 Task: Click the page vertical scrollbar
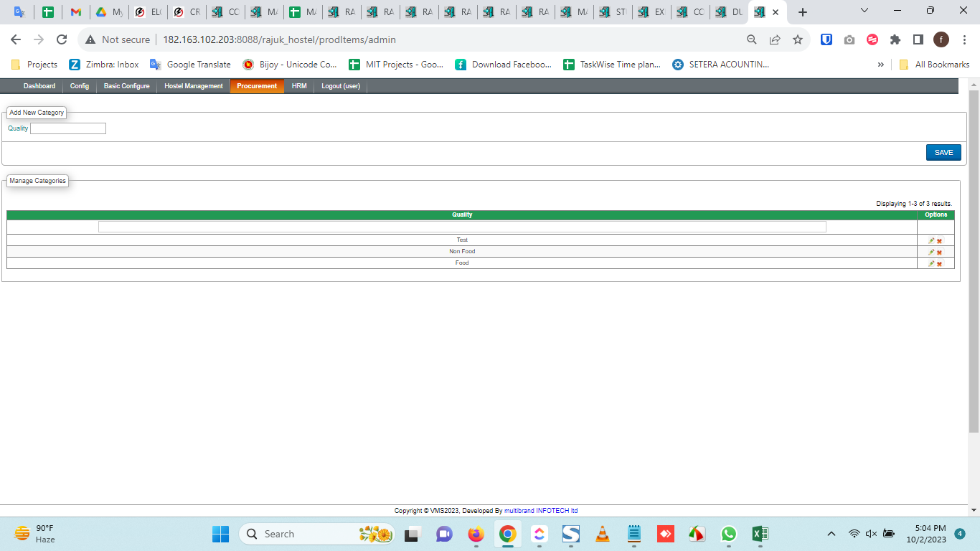[x=974, y=262]
